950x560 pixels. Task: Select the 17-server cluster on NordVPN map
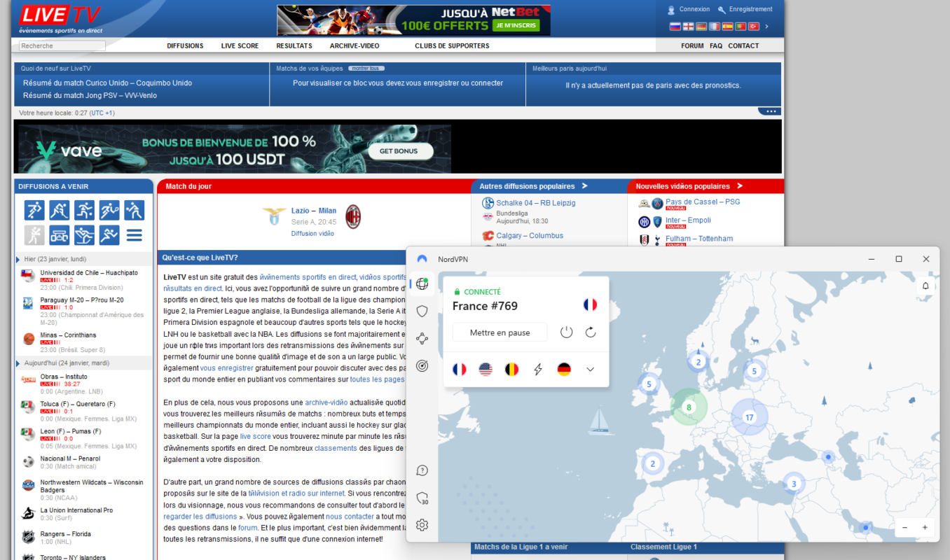click(x=750, y=417)
